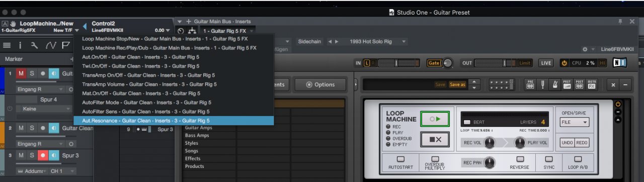The height and width of the screenshot is (182, 644).
Task: Toggle the Master FX icon
Action: [x=592, y=84]
